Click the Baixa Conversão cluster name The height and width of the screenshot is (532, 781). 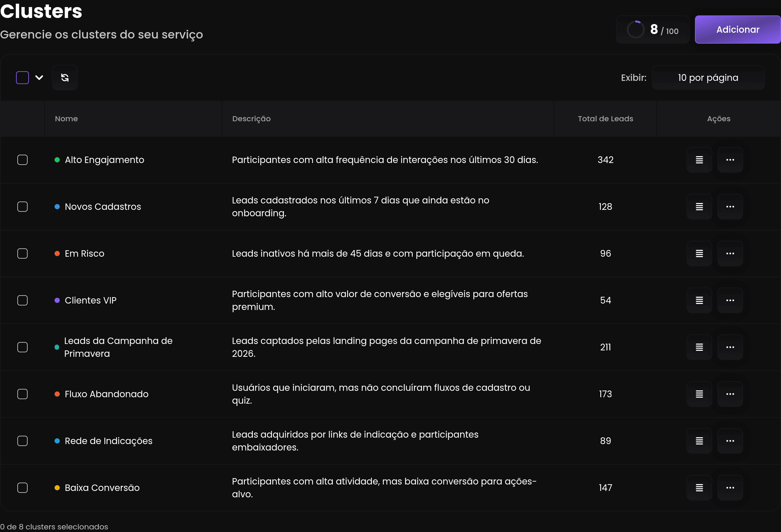pyautogui.click(x=102, y=488)
